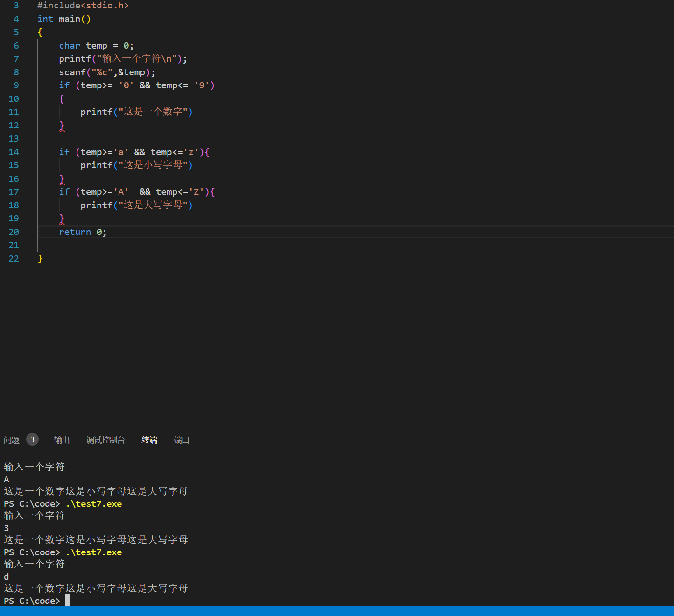
Task: Focus the terminal prompt cursor at the bottom
Action: [x=68, y=601]
